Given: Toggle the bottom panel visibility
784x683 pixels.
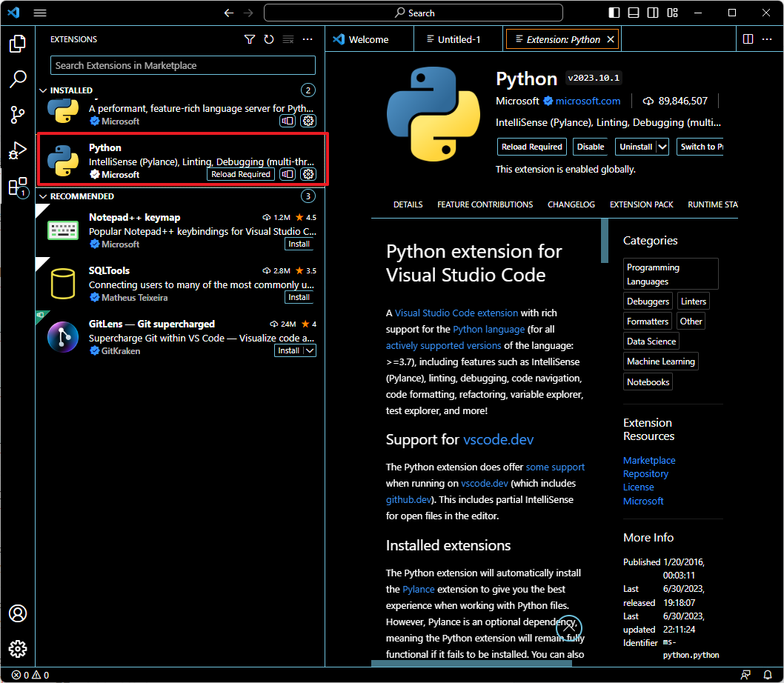Looking at the screenshot, I should 634,13.
